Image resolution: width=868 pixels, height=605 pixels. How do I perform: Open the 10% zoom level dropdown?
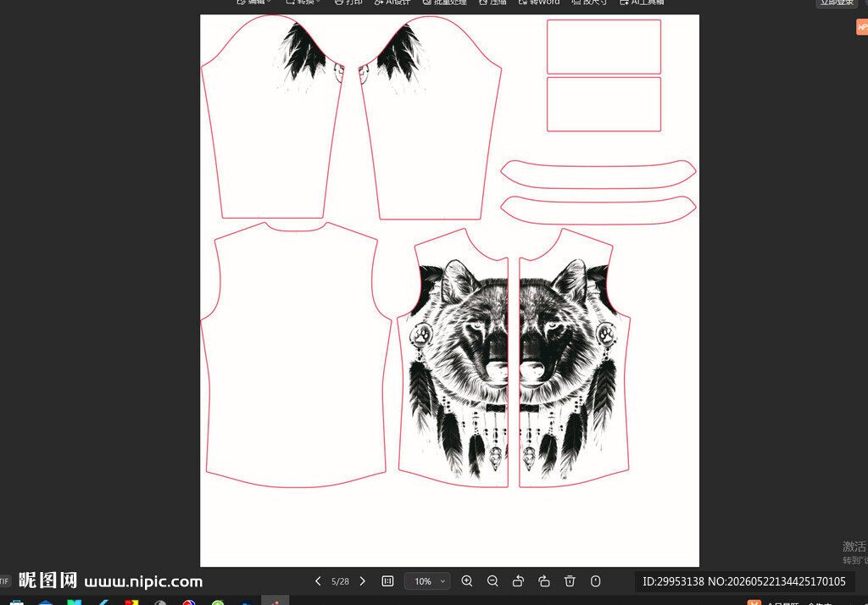[x=427, y=581]
